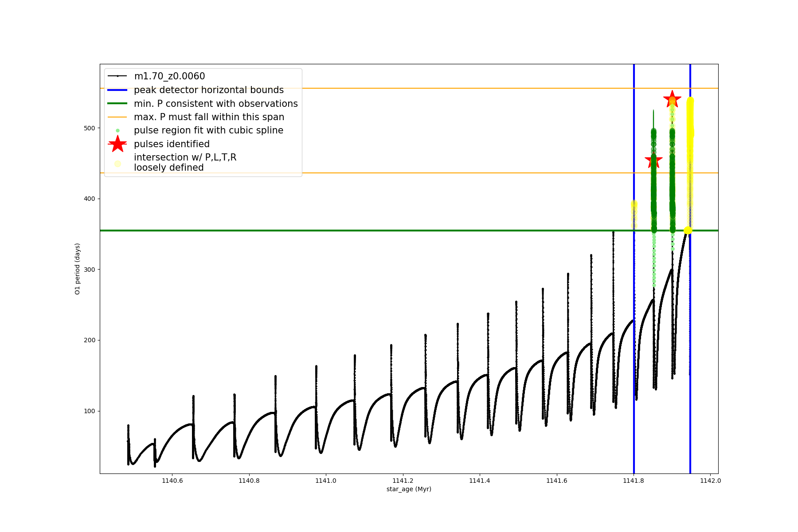Image resolution: width=798 pixels, height=532 pixels.
Task: Click the 'O1 period (days)' y-axis label
Action: point(78,269)
